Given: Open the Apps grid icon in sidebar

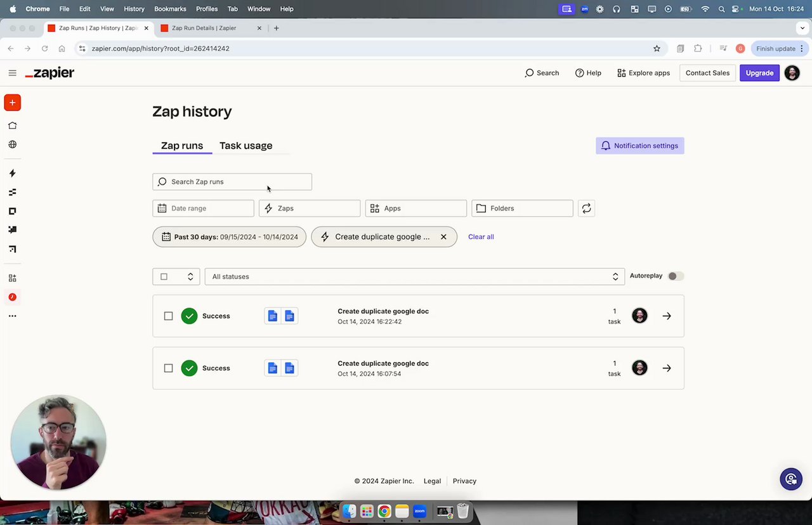Looking at the screenshot, I should click(x=12, y=278).
